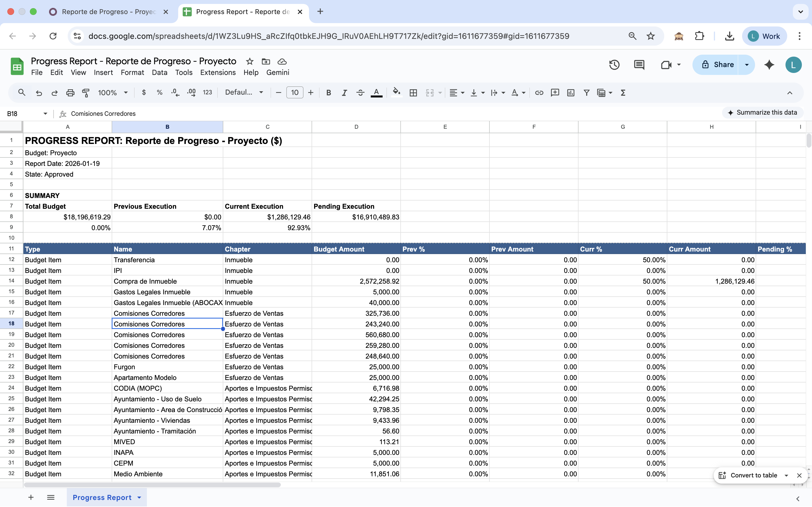
Task: Click the Insert chart icon
Action: (571, 93)
